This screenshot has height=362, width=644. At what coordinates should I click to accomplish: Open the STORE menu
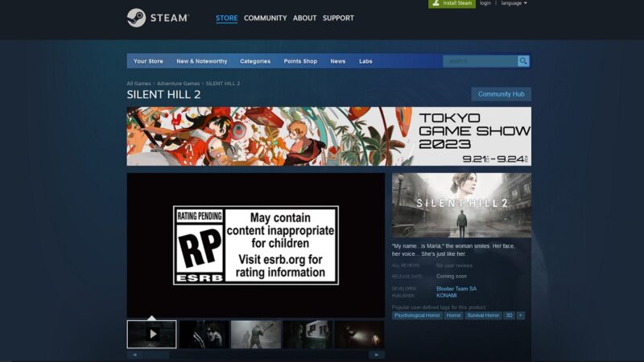pos(227,18)
